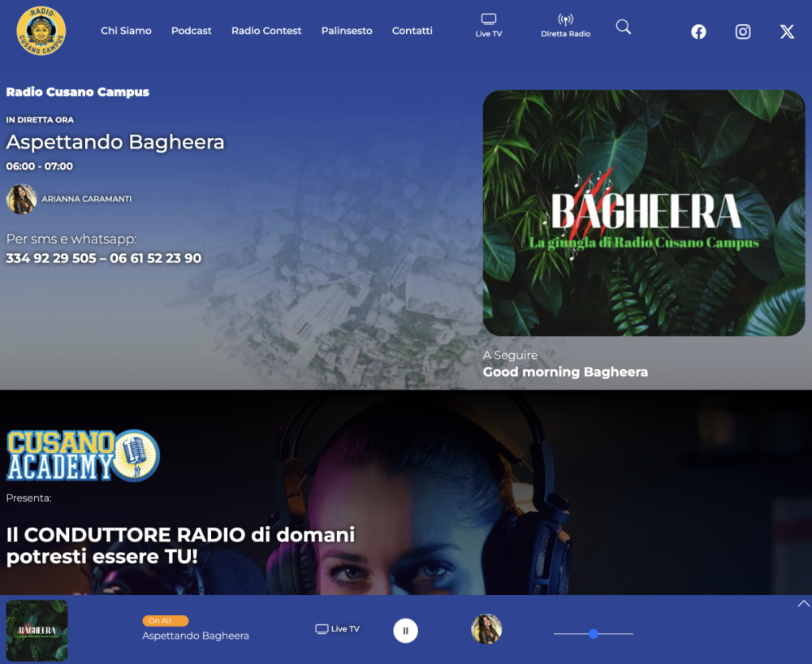The width and height of the screenshot is (812, 664).
Task: Click the Live TV icon in the player bar
Action: point(337,628)
